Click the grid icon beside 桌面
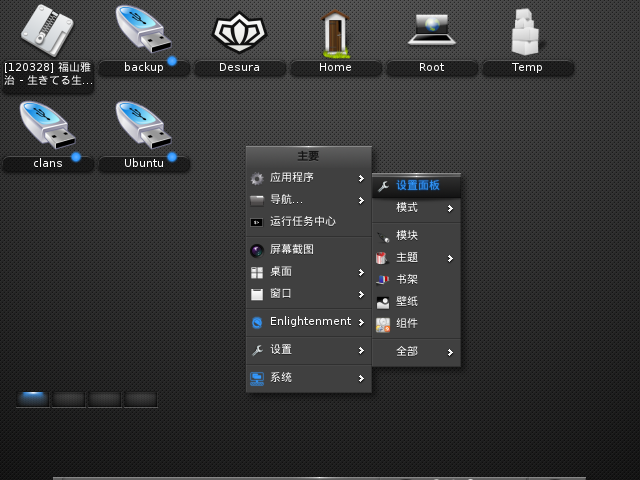 257,273
